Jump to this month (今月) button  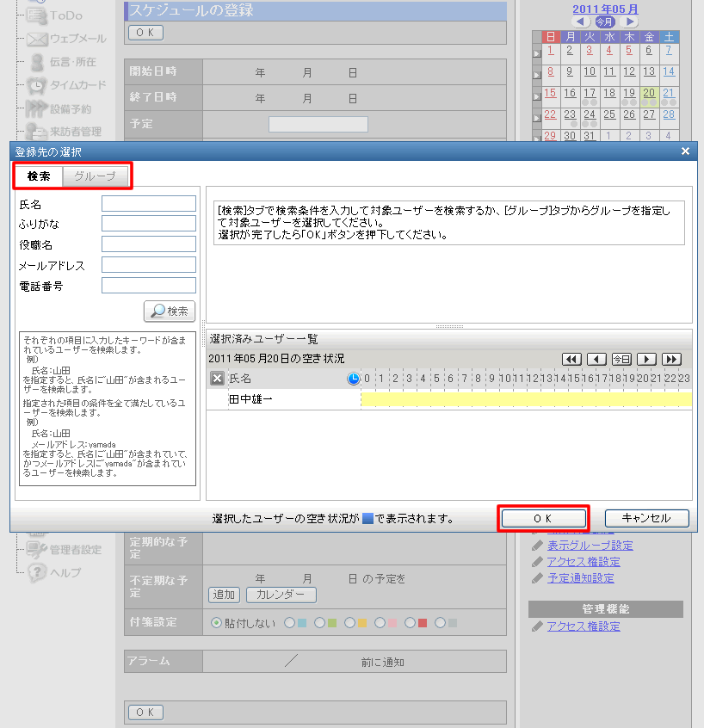[x=605, y=22]
